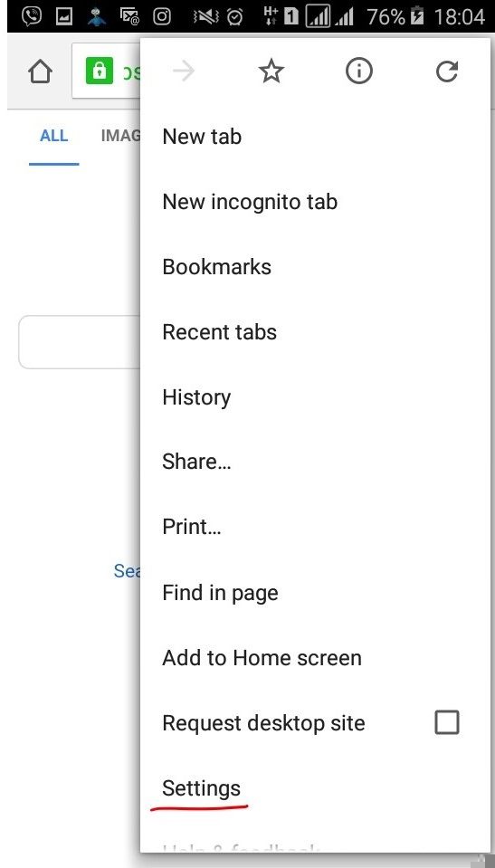The height and width of the screenshot is (868, 495).
Task: Tap the Viber icon in the status bar
Action: pyautogui.click(x=32, y=16)
